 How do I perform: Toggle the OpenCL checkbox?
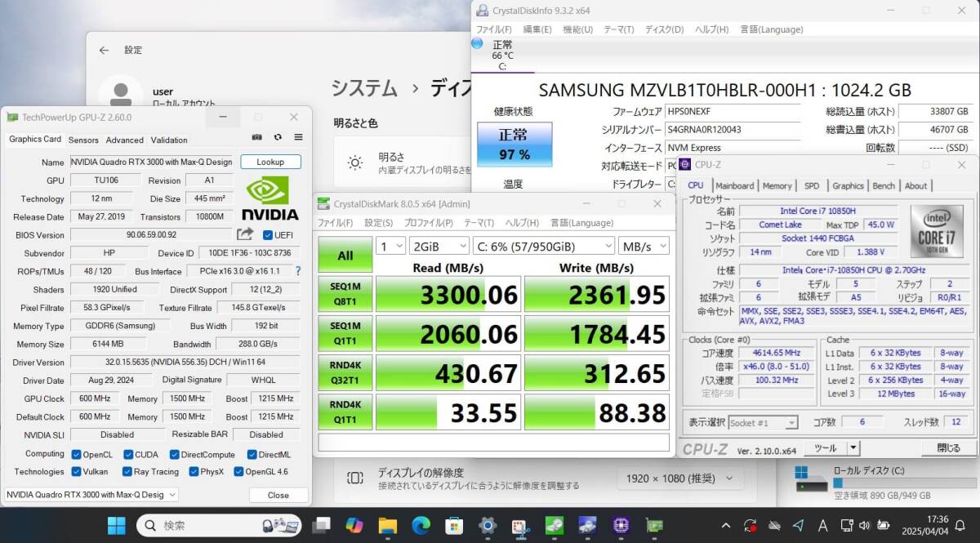[76, 455]
